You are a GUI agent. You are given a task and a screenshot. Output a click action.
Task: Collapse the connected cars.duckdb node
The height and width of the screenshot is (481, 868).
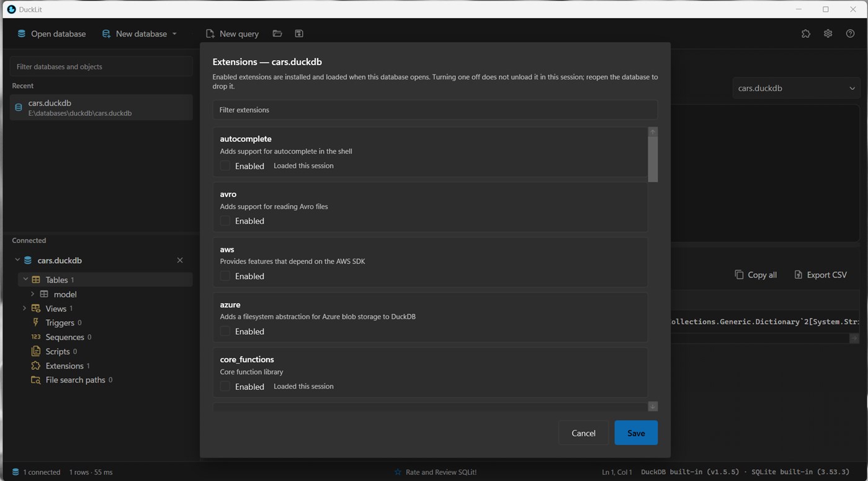point(17,260)
